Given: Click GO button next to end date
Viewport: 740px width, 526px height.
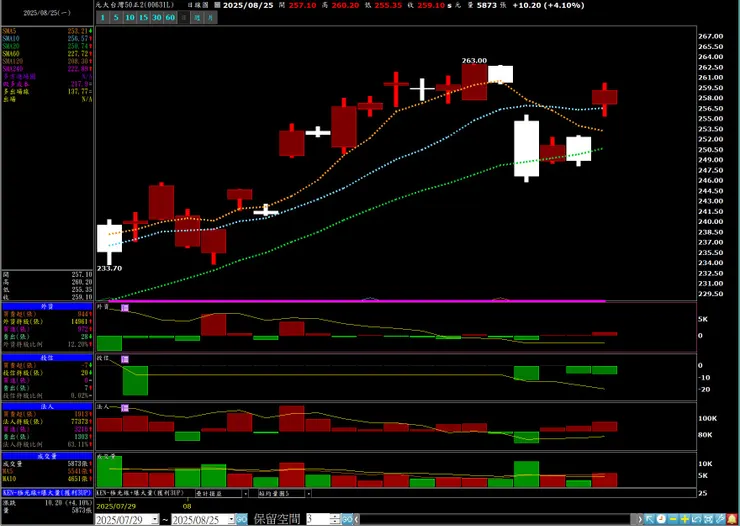Looking at the screenshot, I should pyautogui.click(x=241, y=519).
